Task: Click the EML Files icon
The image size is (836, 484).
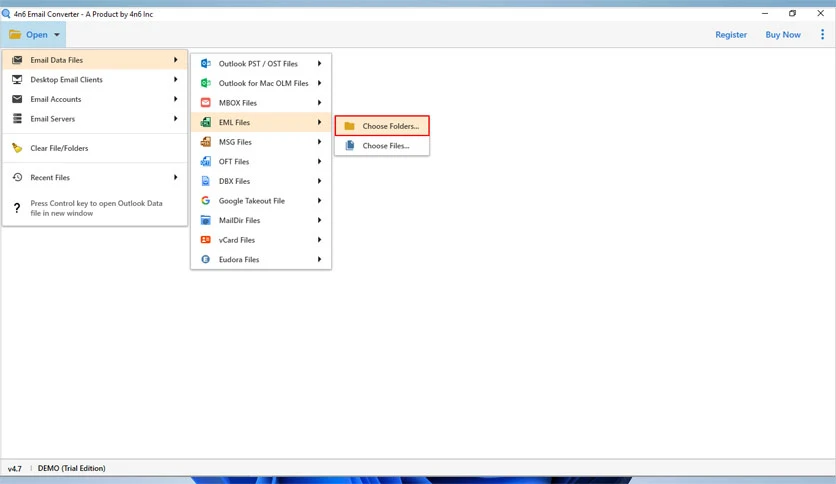Action: tap(205, 122)
